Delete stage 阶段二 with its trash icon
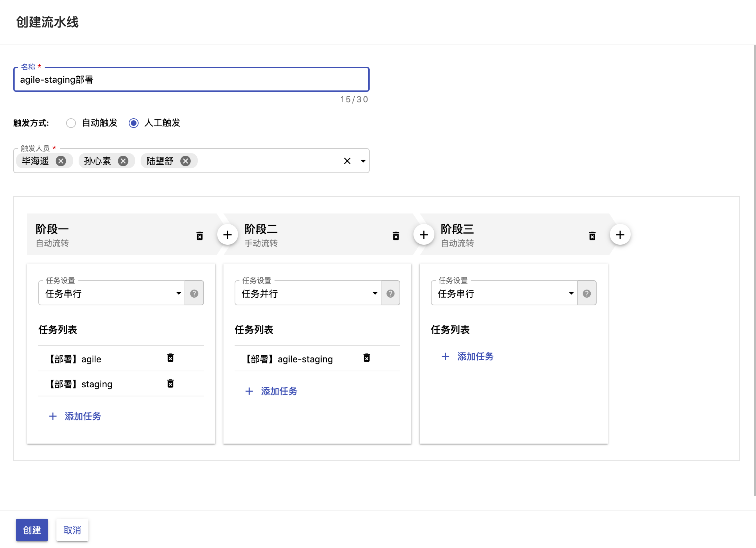Image resolution: width=756 pixels, height=548 pixels. pyautogui.click(x=396, y=236)
